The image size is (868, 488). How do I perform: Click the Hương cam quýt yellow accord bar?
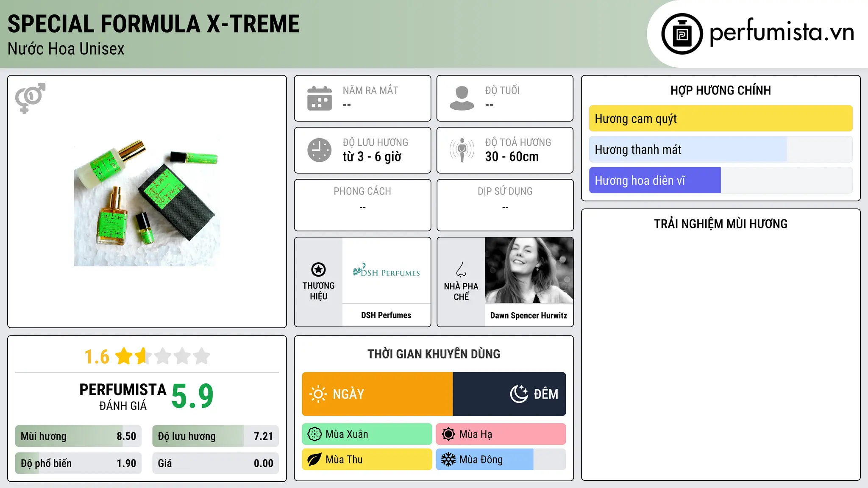tap(721, 119)
